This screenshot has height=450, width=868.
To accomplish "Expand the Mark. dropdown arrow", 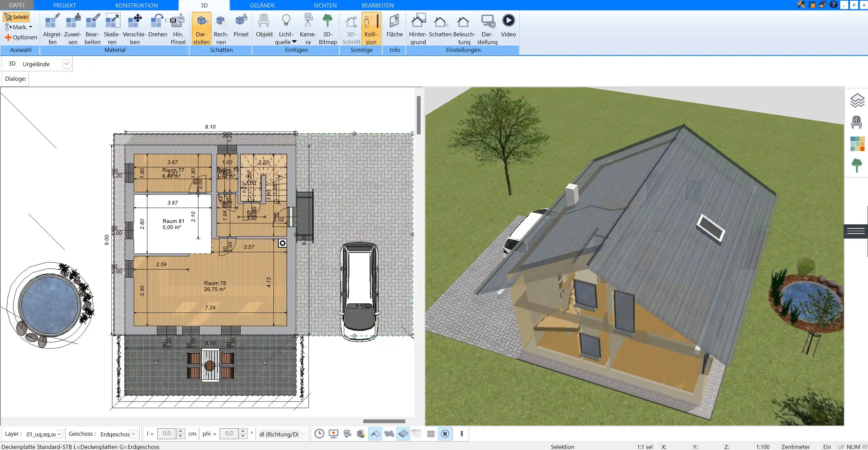I will pyautogui.click(x=31, y=27).
